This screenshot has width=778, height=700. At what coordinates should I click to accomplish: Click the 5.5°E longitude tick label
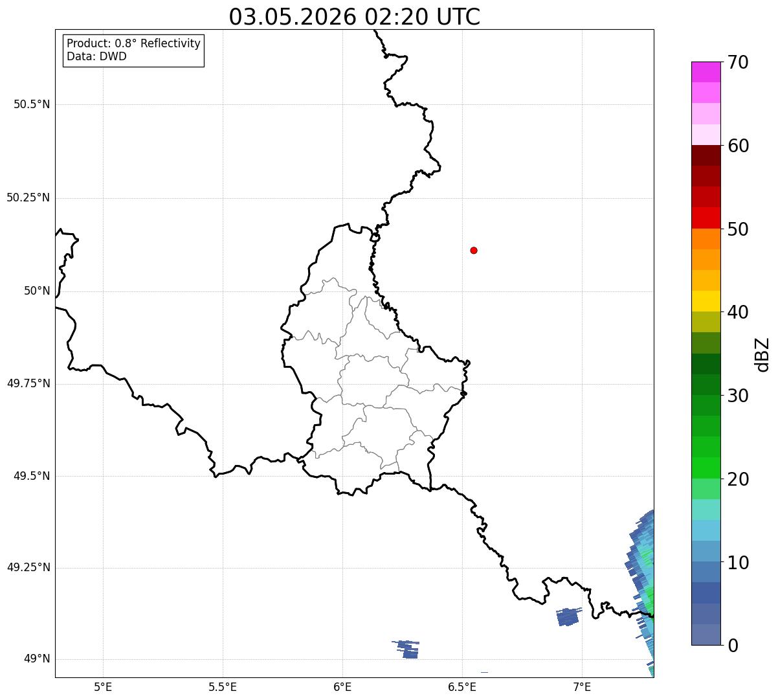(x=223, y=686)
